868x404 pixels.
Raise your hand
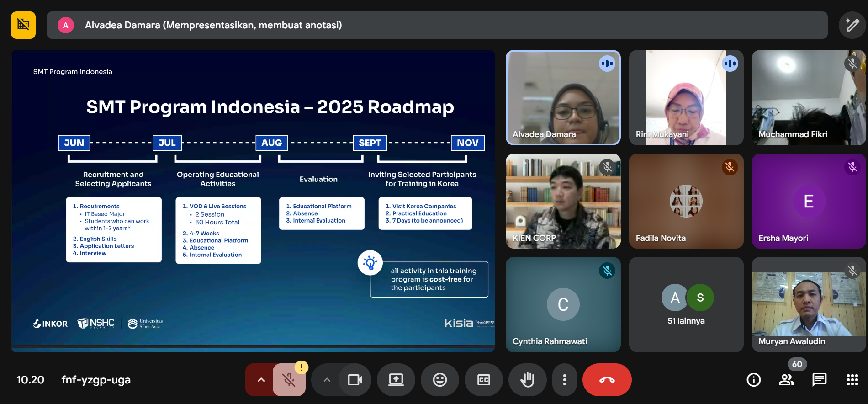527,380
